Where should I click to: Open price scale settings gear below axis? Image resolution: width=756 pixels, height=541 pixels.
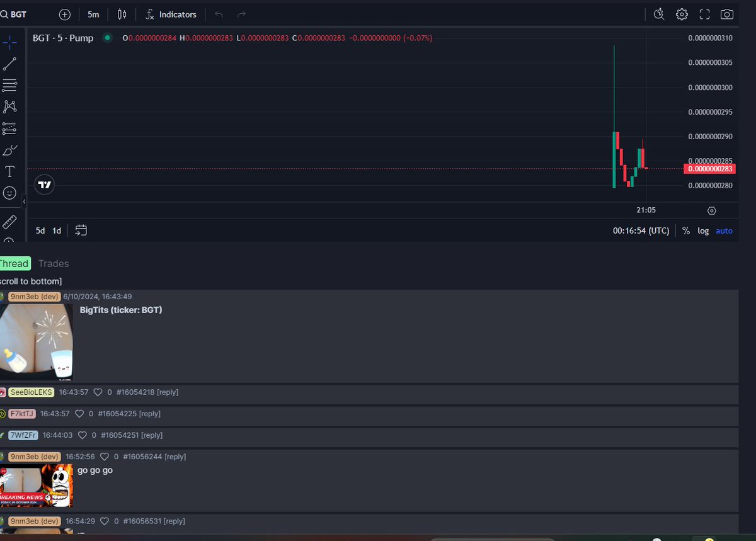[712, 211]
